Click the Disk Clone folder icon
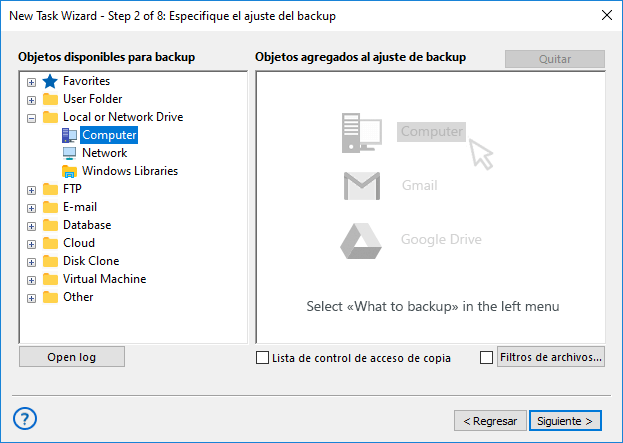Viewport: 623px width, 443px height. (x=50, y=261)
